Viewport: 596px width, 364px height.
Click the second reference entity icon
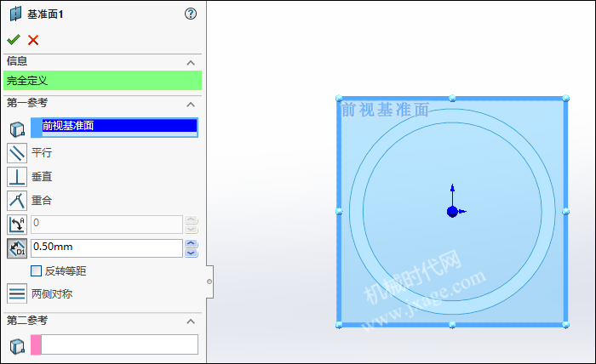point(17,346)
